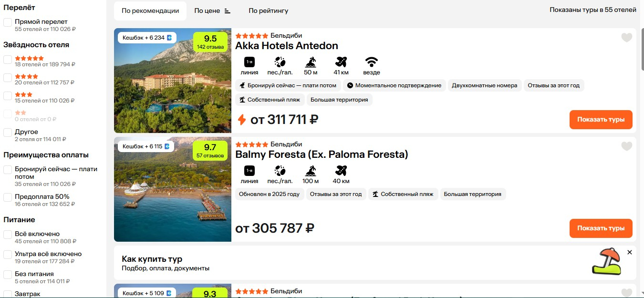Add Balmy Foresta to favorites heart
Image resolution: width=644 pixels, height=298 pixels.
(x=626, y=146)
